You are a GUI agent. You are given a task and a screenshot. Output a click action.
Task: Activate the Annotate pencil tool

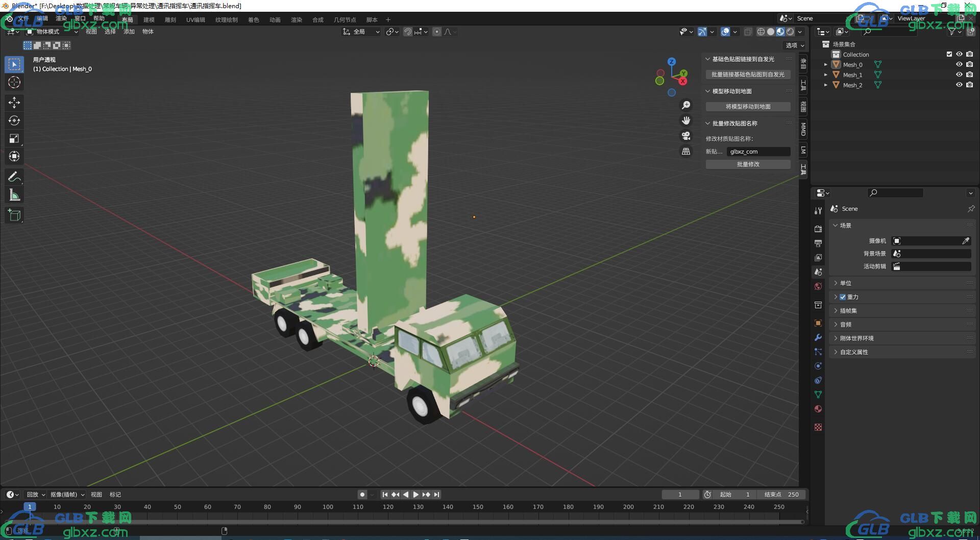tap(14, 177)
